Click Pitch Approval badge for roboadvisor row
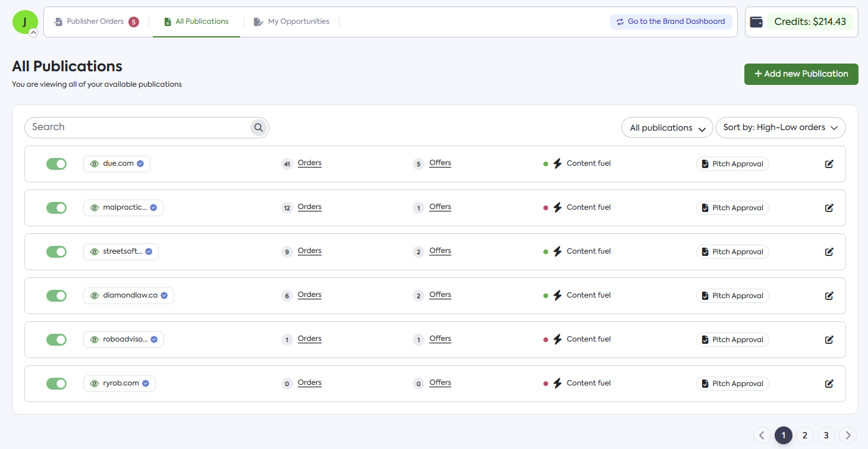Image resolution: width=868 pixels, height=449 pixels. coord(732,340)
